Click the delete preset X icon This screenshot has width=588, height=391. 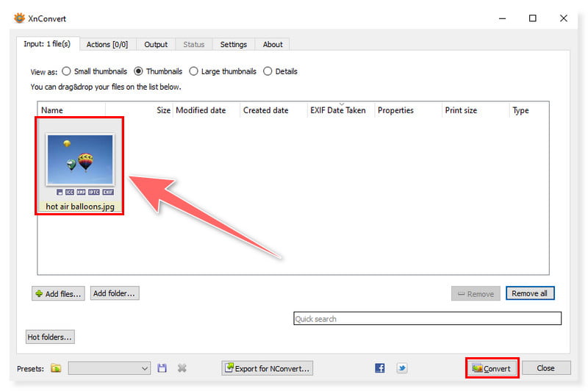pos(182,368)
